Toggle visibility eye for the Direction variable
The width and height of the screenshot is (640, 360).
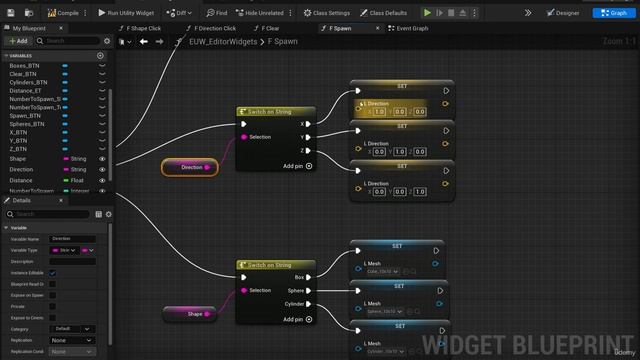(x=102, y=169)
